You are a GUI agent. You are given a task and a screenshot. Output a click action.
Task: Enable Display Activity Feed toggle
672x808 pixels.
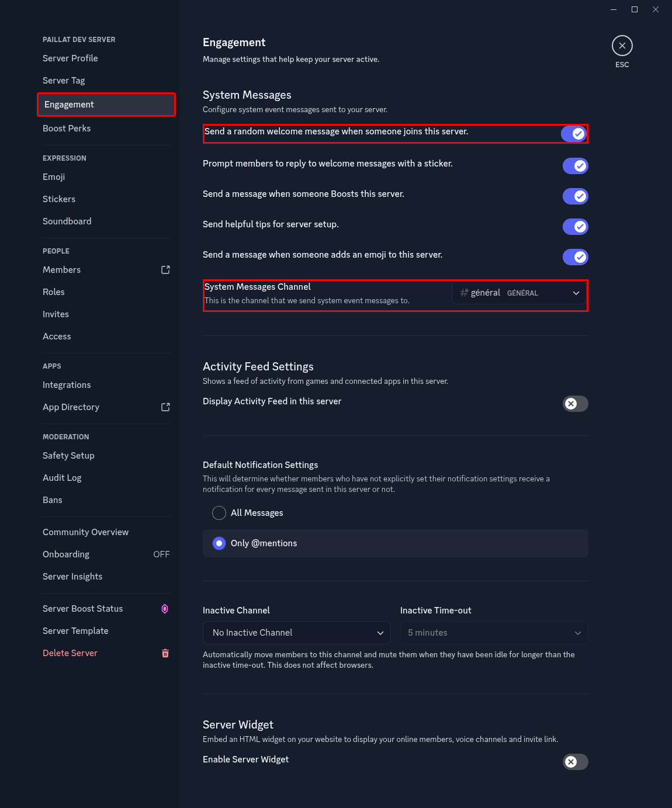[575, 404]
